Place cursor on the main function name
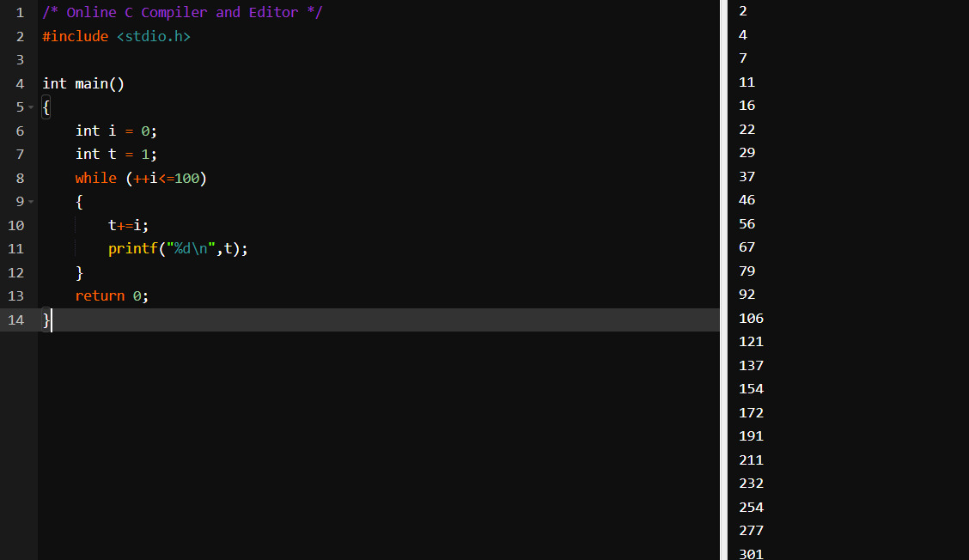The width and height of the screenshot is (969, 560). (91, 83)
